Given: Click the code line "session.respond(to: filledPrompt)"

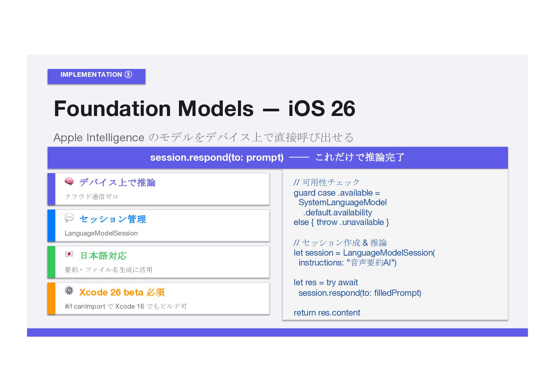Looking at the screenshot, I should [360, 293].
